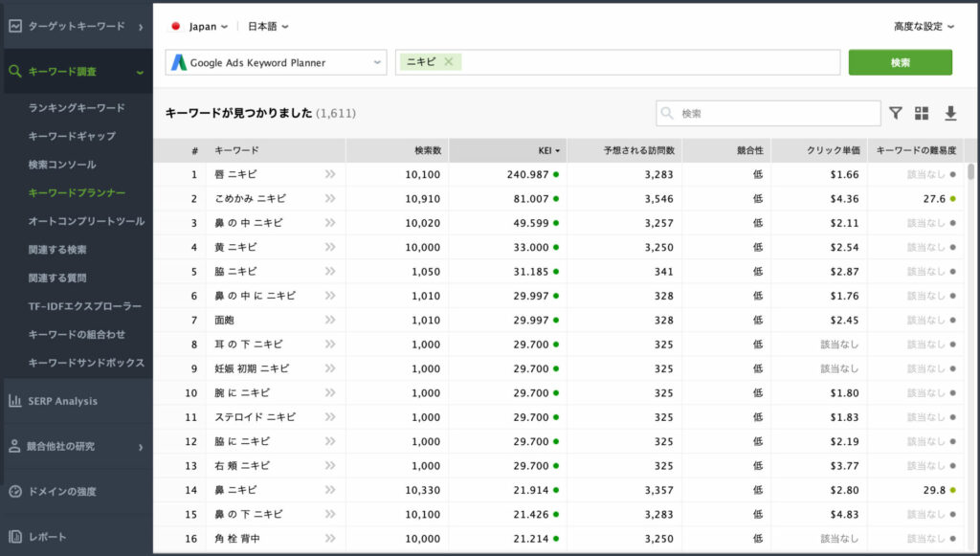
Task: Click double-arrow icon for ステロイド ニキビ
Action: tap(330, 417)
